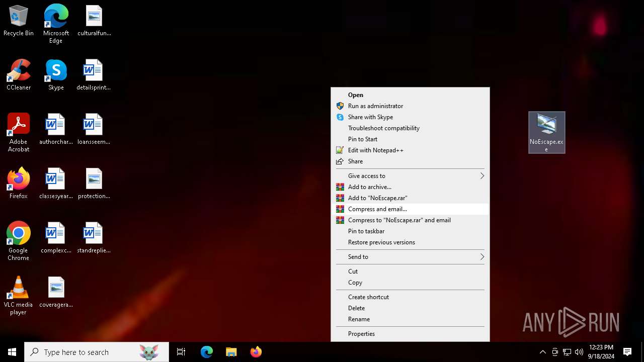Select the classesyear... Word document
The height and width of the screenshot is (362, 644).
[x=56, y=184]
